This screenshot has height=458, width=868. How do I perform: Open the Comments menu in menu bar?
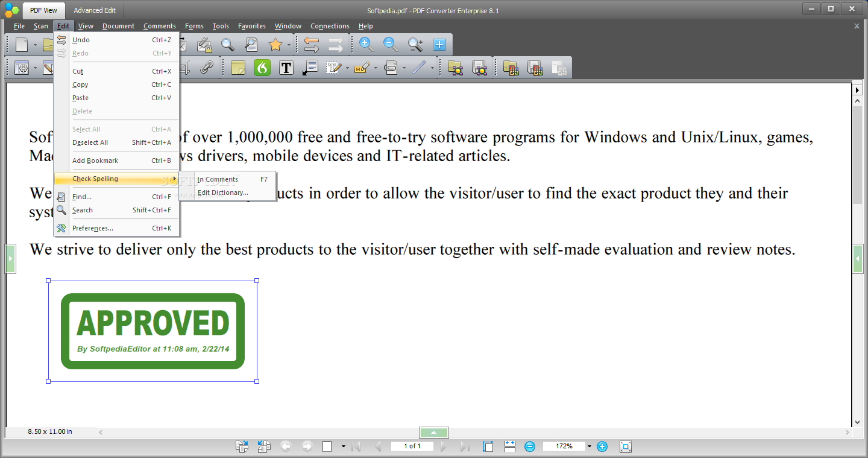tap(160, 26)
